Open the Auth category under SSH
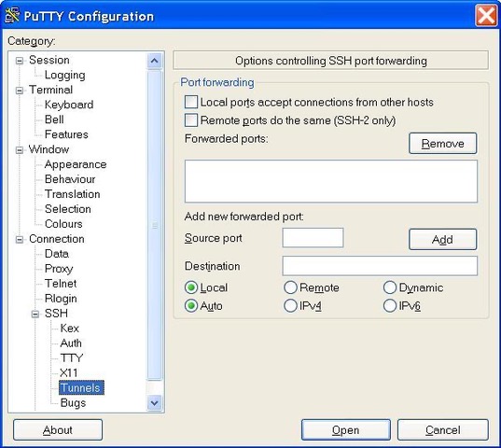 tap(71, 343)
